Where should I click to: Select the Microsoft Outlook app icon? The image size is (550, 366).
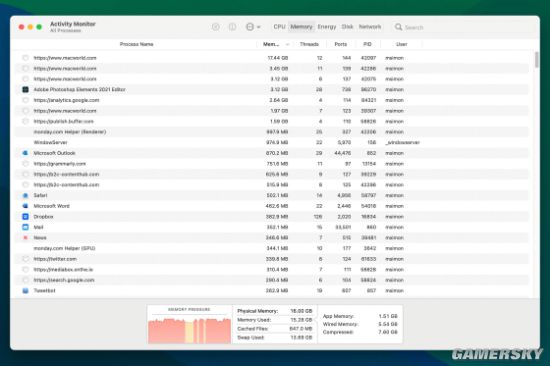(x=25, y=153)
